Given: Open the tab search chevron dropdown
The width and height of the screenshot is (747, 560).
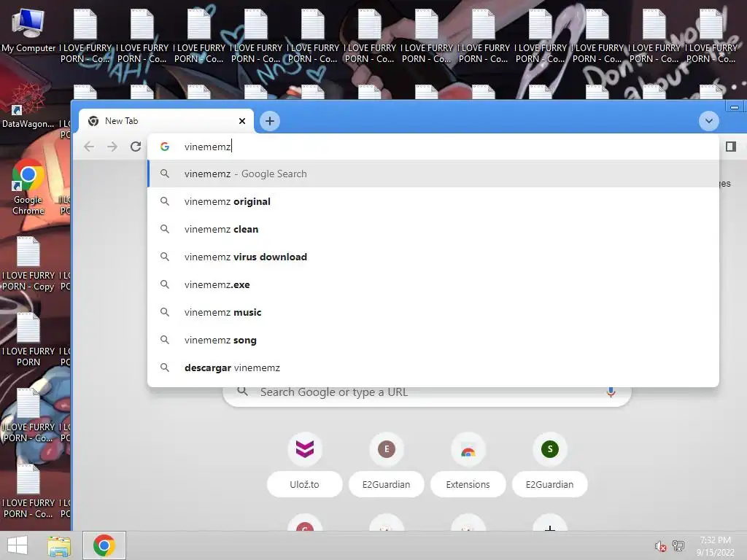Looking at the screenshot, I should point(708,121).
